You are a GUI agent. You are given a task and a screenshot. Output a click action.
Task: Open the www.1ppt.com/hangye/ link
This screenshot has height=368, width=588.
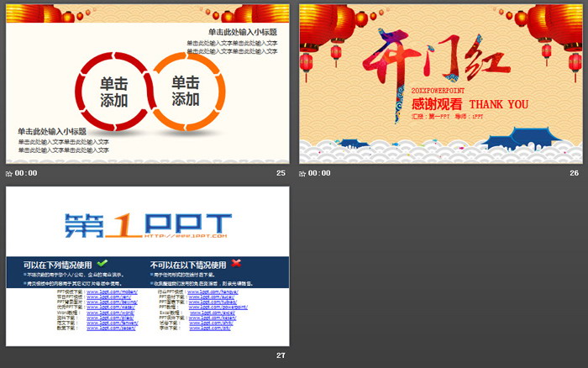213,292
